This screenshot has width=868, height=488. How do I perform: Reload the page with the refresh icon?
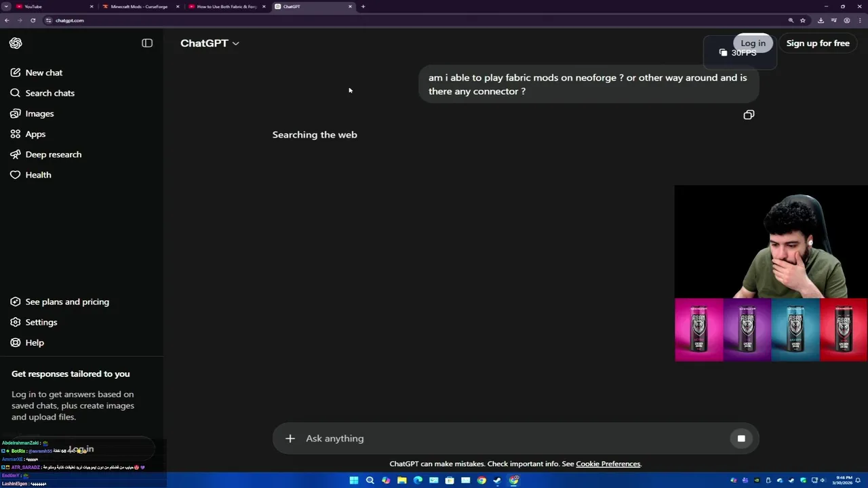tap(33, 20)
